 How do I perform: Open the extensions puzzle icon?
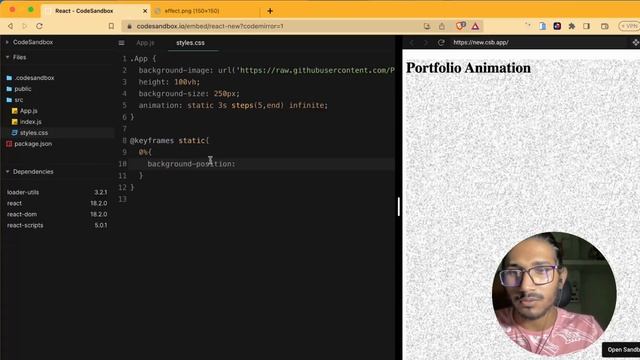tap(572, 26)
